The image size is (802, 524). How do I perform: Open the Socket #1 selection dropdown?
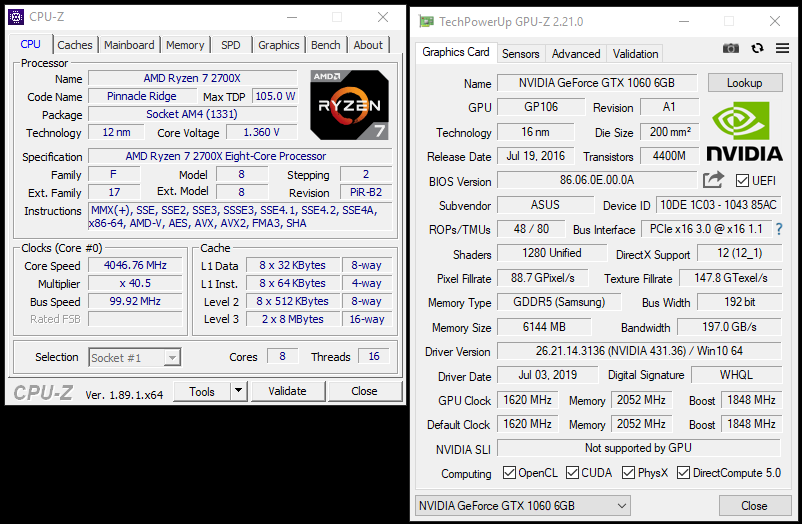tap(135, 357)
